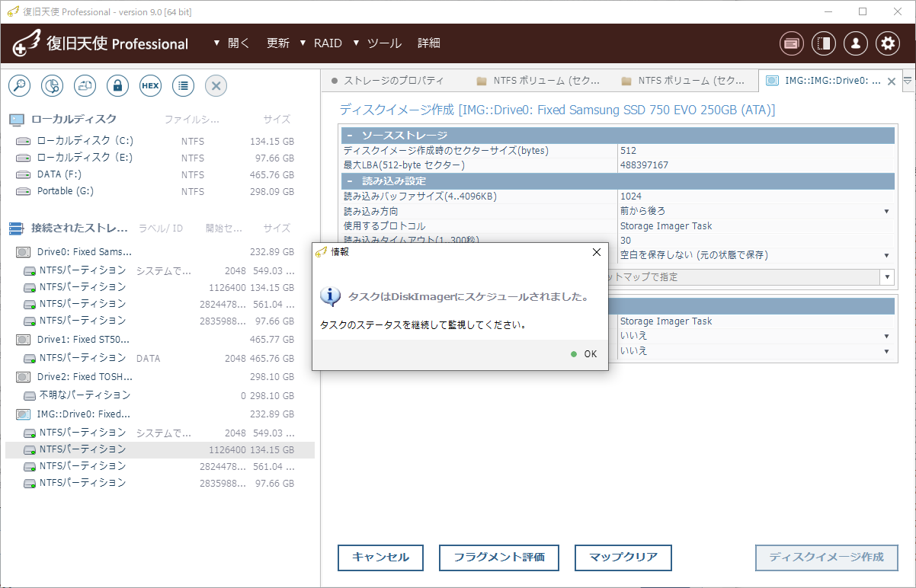Open the user account icon in header
Image resolution: width=916 pixels, height=588 pixels.
[x=856, y=43]
